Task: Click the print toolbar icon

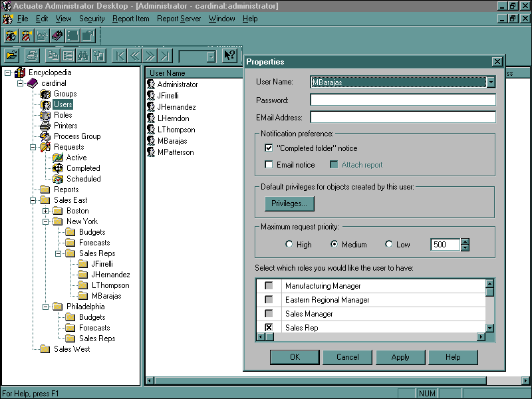Action: 32,55
